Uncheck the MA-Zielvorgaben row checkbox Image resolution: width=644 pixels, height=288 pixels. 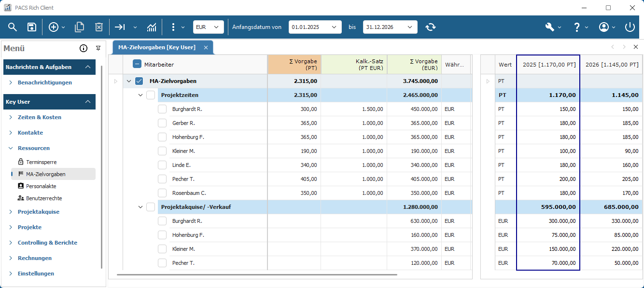(139, 81)
